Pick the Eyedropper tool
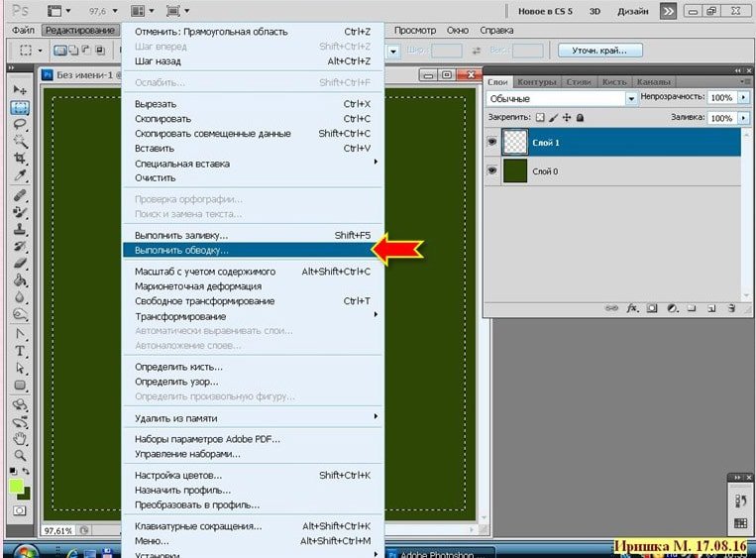Screen dimensions: 756x558 [x=19, y=175]
